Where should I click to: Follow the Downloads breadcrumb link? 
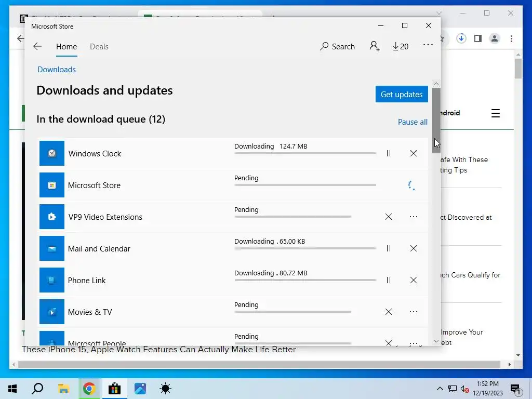(56, 70)
